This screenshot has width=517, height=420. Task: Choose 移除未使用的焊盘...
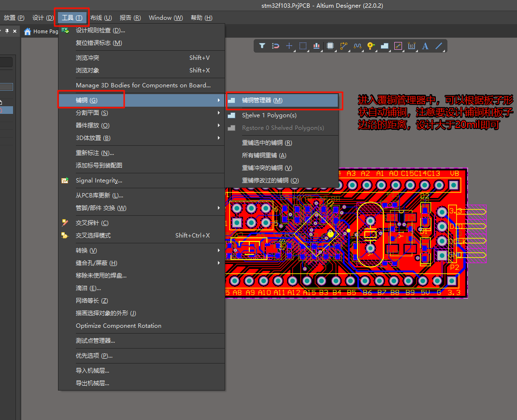(142, 275)
